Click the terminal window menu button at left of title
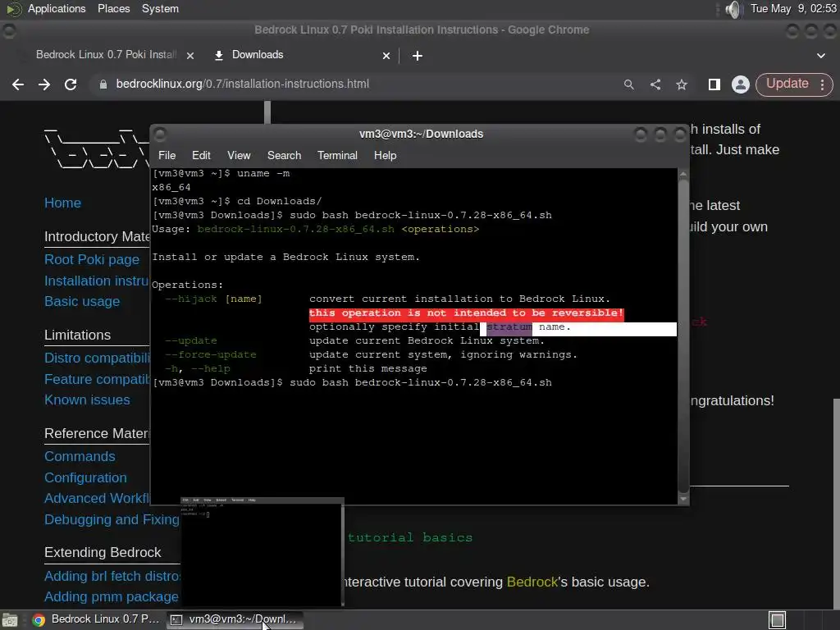Screen dimensions: 840x630 pyautogui.click(x=160, y=134)
